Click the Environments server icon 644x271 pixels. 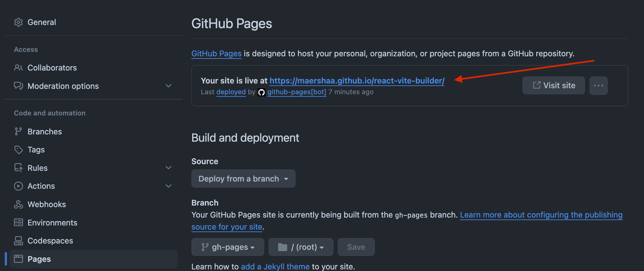point(18,223)
